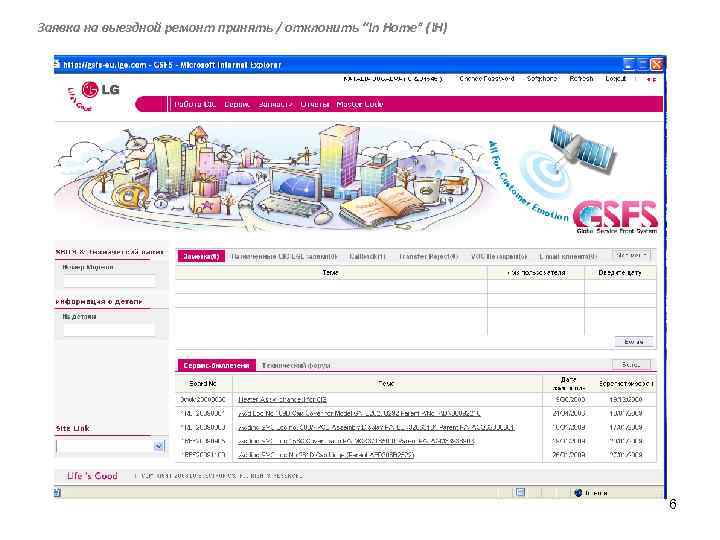This screenshot has height=540, width=720.
Task: Click the page icon in the IE title bar
Action: tap(57, 65)
